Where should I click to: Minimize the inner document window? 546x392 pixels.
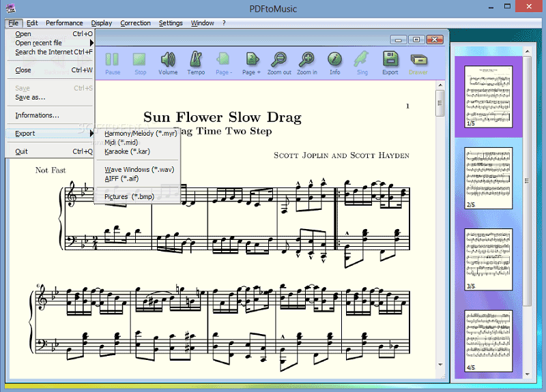click(399, 40)
